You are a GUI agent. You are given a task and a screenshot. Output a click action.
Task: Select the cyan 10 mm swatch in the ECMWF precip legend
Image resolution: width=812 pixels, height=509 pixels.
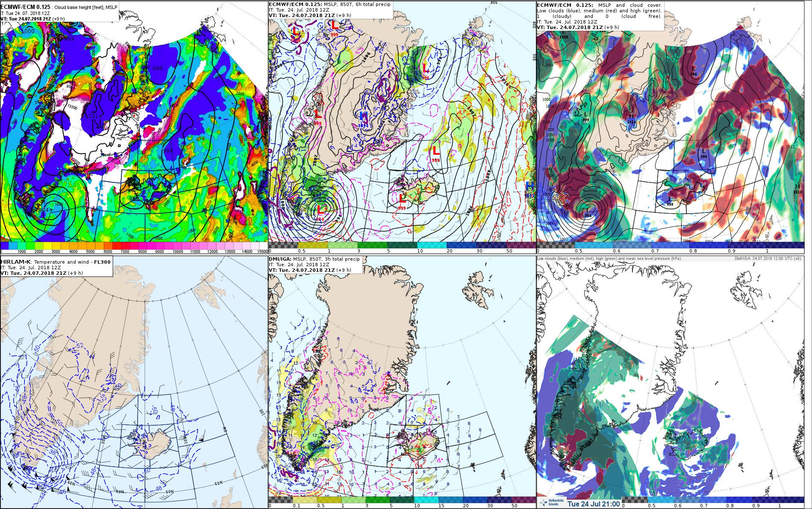432,245
